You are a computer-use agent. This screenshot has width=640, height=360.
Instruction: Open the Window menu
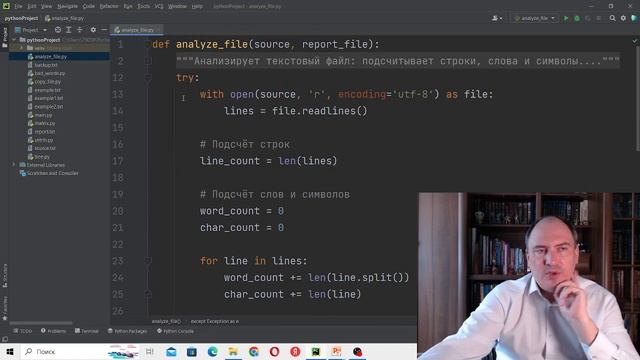click(177, 6)
